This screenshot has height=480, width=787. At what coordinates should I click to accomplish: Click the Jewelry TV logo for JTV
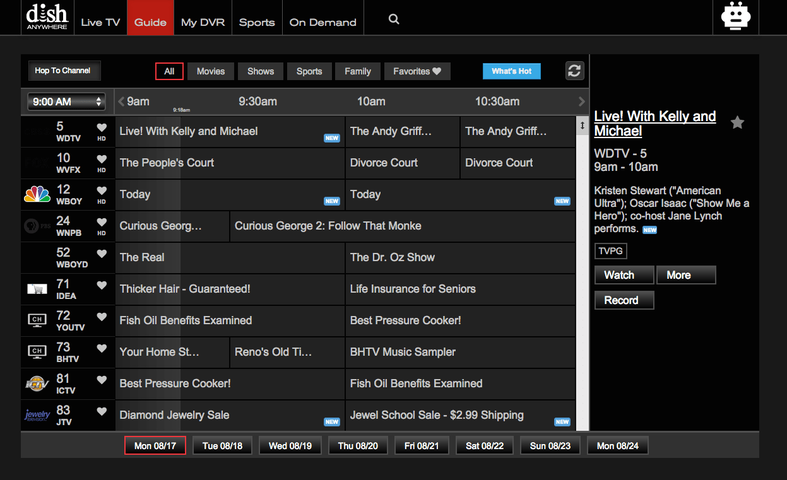point(37,415)
